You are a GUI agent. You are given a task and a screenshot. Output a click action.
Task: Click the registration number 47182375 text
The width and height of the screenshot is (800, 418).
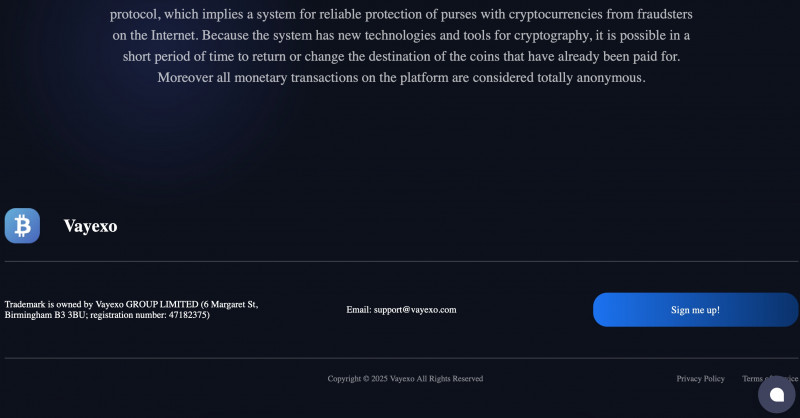click(x=149, y=315)
